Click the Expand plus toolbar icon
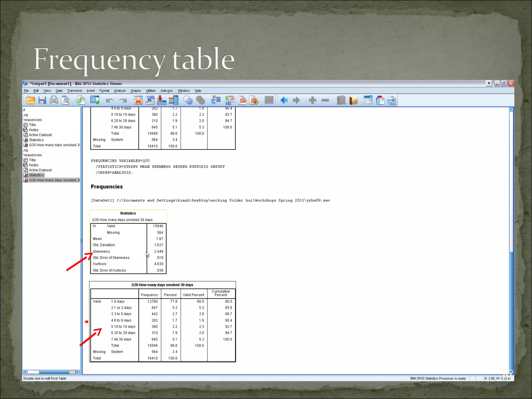The width and height of the screenshot is (532, 399). (312, 100)
